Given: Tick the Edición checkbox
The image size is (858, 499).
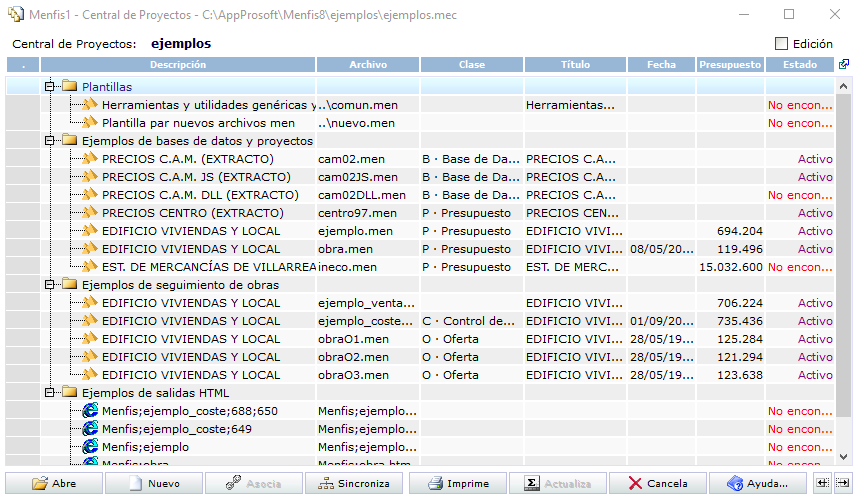Looking at the screenshot, I should [781, 44].
